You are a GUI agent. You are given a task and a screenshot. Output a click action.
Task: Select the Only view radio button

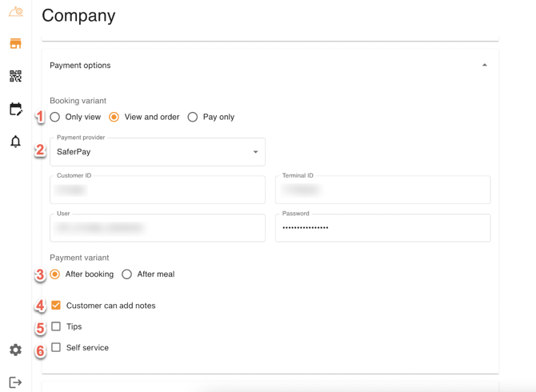[55, 117]
